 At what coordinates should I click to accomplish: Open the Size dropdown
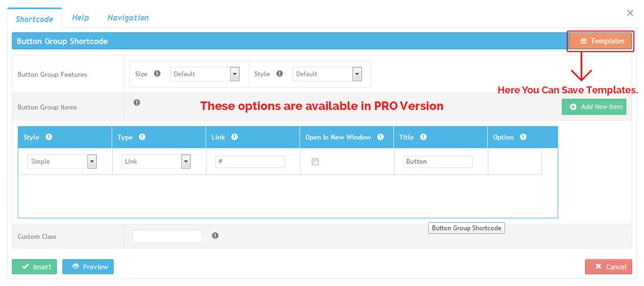[x=205, y=74]
